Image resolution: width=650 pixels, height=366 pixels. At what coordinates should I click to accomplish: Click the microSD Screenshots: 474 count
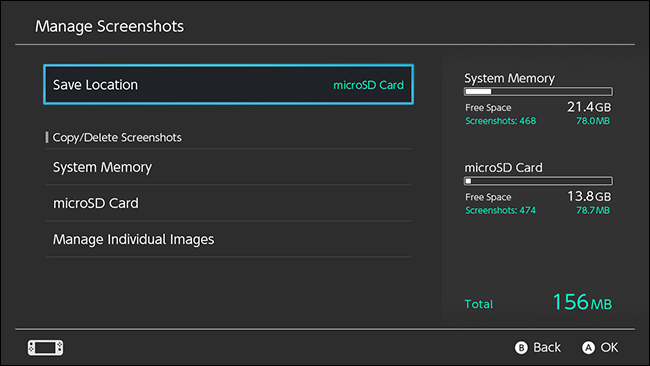[500, 211]
